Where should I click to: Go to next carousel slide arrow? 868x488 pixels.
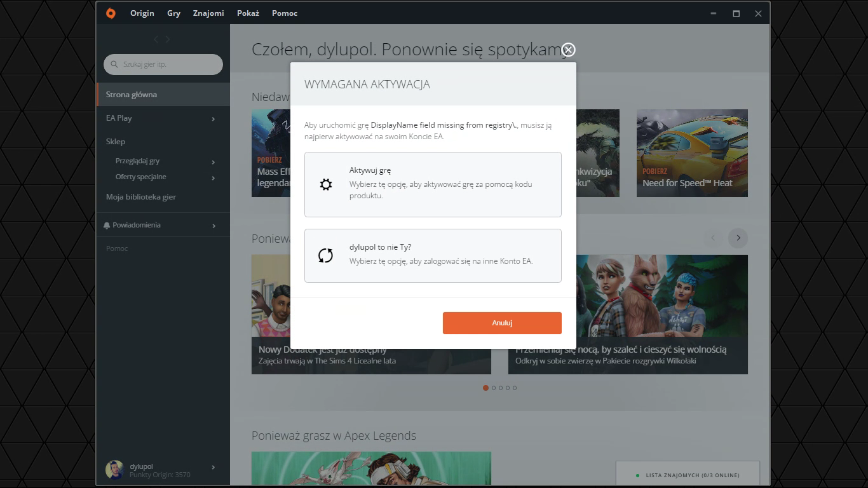pyautogui.click(x=738, y=238)
